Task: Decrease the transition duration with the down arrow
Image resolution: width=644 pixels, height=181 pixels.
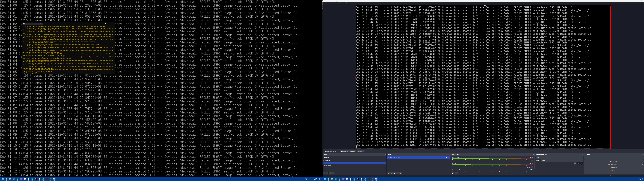Action: coord(582,161)
